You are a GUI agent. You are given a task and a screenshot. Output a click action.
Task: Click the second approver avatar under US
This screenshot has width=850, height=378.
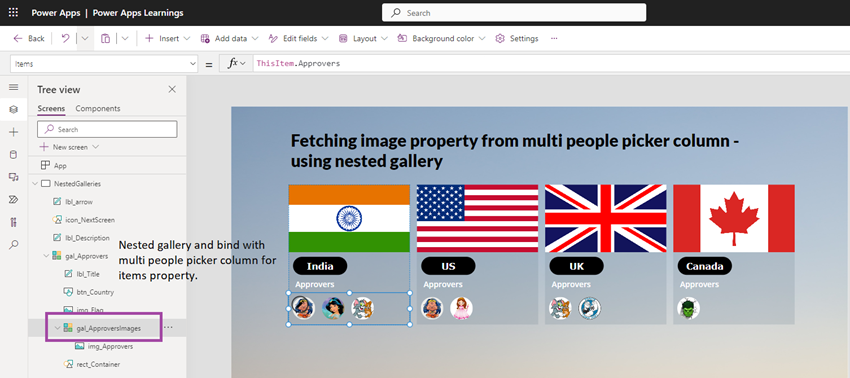tap(462, 308)
